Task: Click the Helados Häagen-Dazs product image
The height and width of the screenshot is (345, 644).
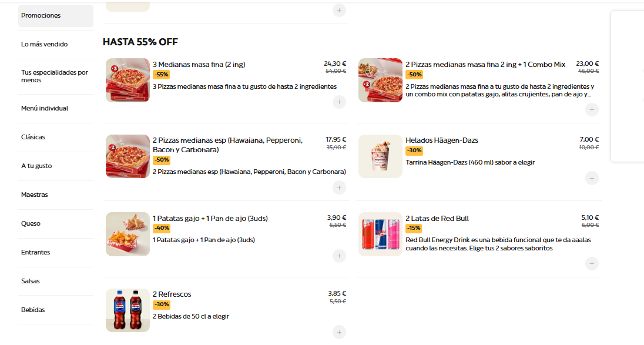Action: click(380, 156)
